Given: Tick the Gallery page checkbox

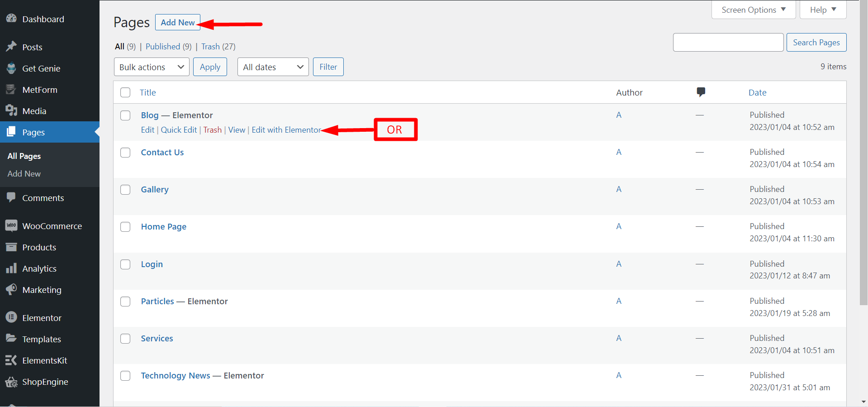Looking at the screenshot, I should [x=125, y=190].
